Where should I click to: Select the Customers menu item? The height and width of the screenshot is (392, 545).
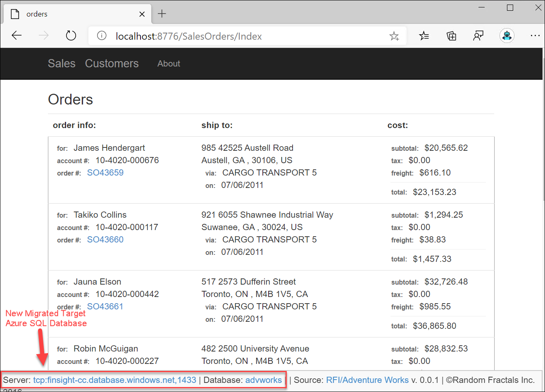coord(112,63)
